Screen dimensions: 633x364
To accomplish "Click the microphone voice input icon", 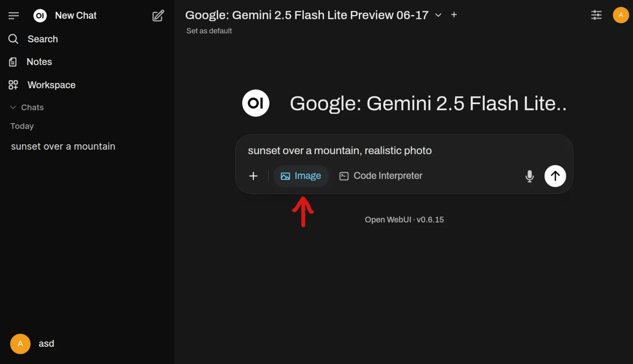I will [x=530, y=176].
